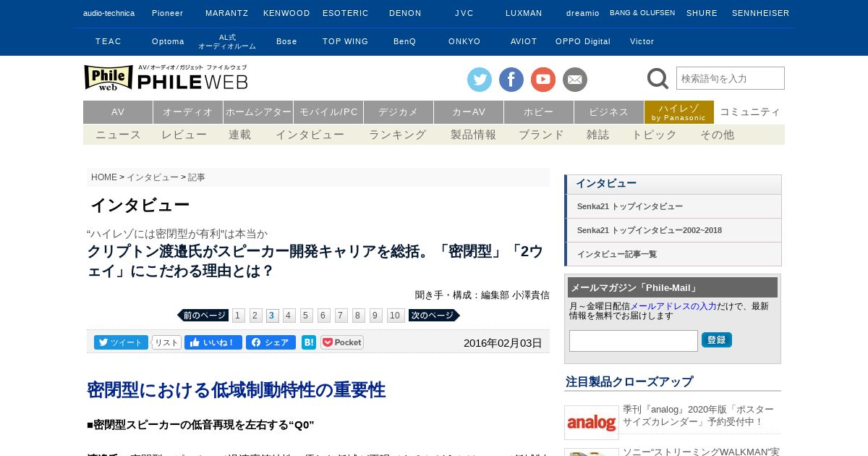Open the Victor brand link

pos(642,41)
